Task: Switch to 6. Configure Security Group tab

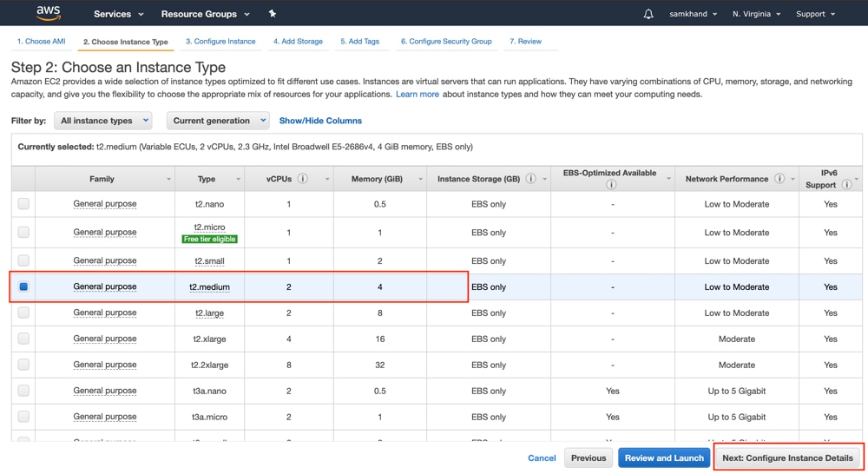Action: (446, 41)
